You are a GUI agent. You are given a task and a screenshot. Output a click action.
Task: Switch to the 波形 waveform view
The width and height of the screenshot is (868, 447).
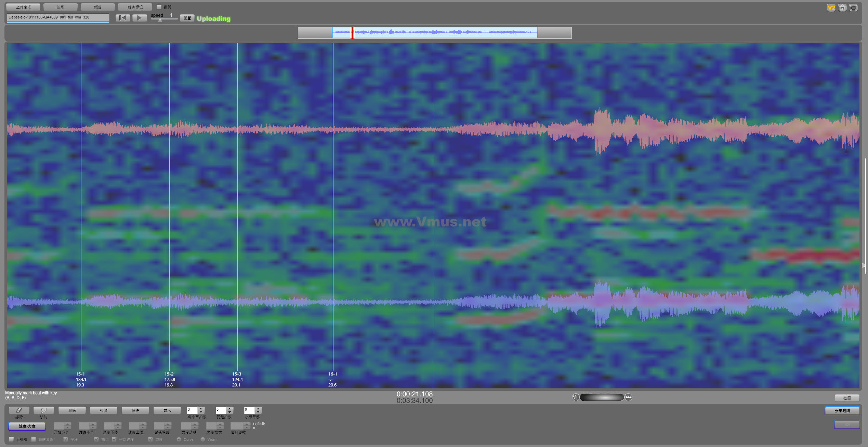click(x=61, y=7)
